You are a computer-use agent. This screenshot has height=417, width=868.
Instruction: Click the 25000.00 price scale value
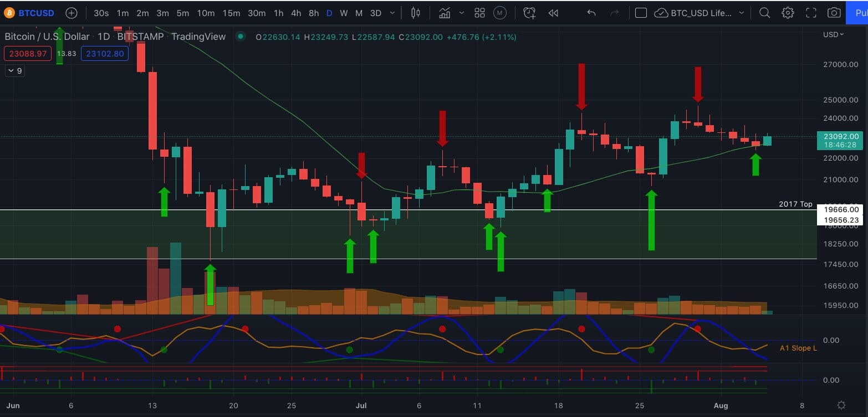[x=841, y=100]
